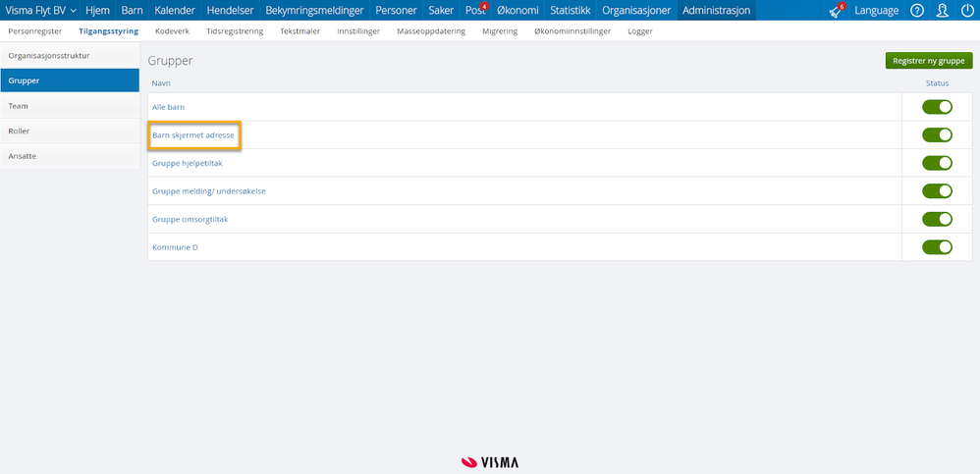Open the user profile icon

[942, 11]
